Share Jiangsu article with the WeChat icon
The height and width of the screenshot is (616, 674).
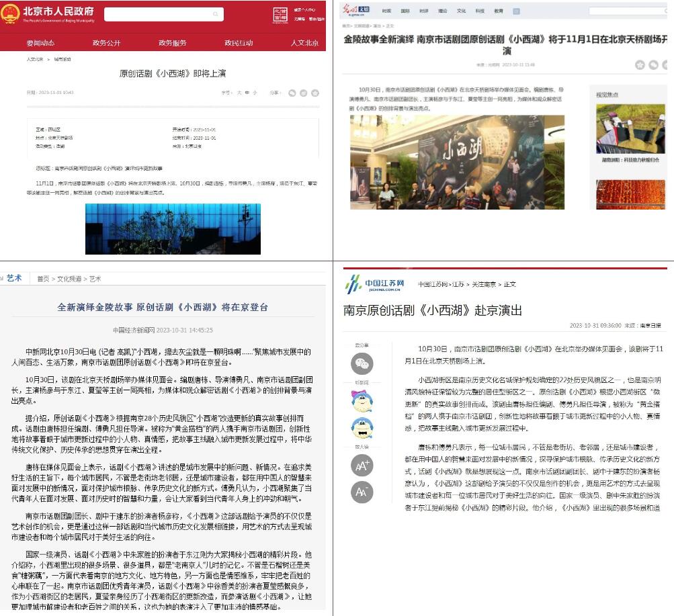362,364
